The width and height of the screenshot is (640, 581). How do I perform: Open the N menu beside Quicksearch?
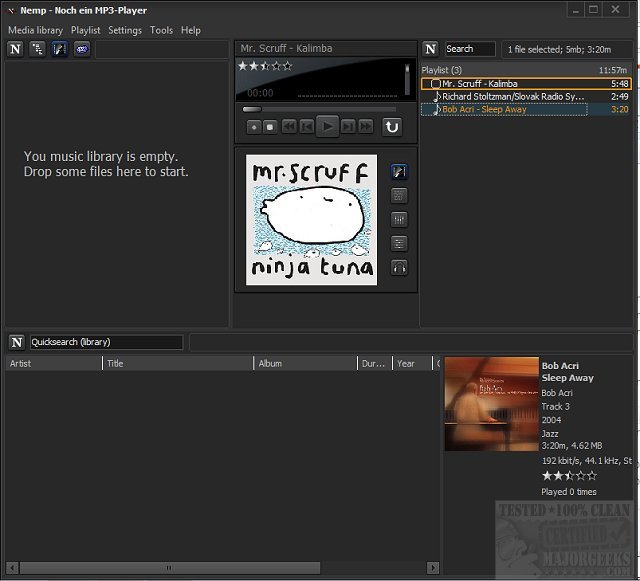click(16, 342)
